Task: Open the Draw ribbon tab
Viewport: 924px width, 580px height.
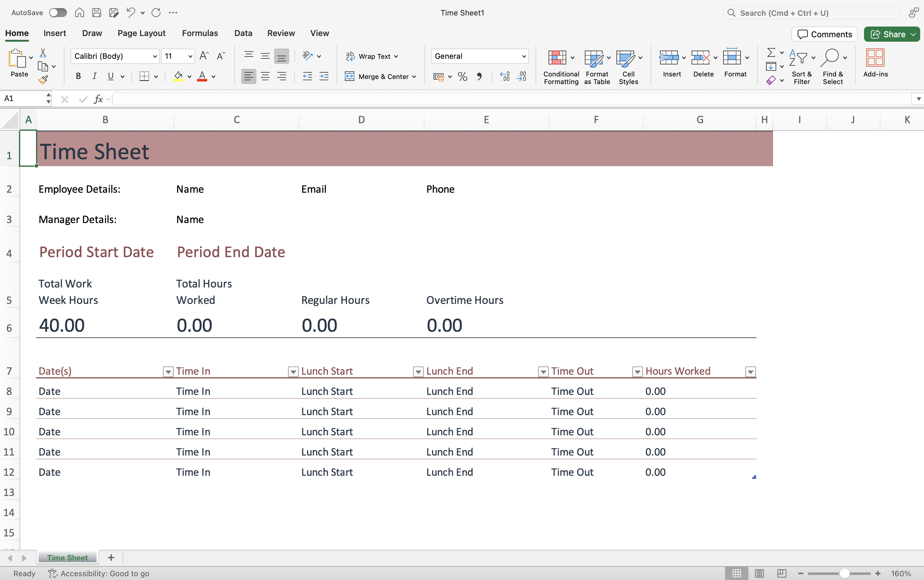Action: click(92, 33)
